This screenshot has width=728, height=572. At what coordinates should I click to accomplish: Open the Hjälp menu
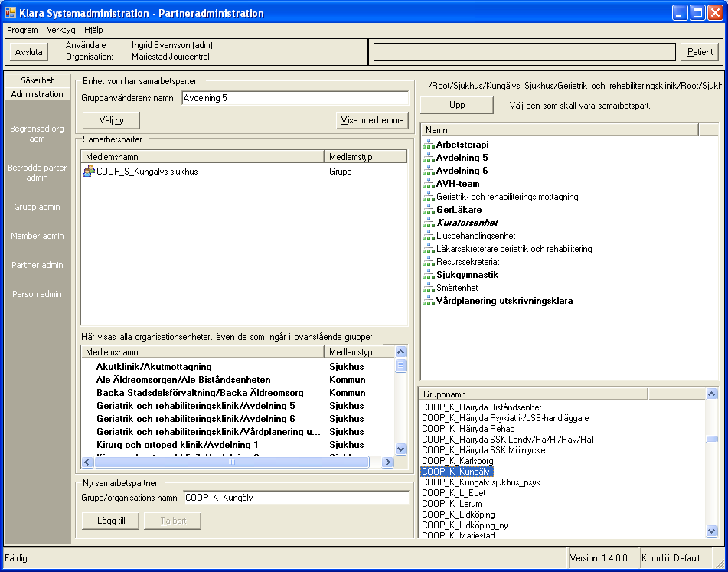point(93,30)
